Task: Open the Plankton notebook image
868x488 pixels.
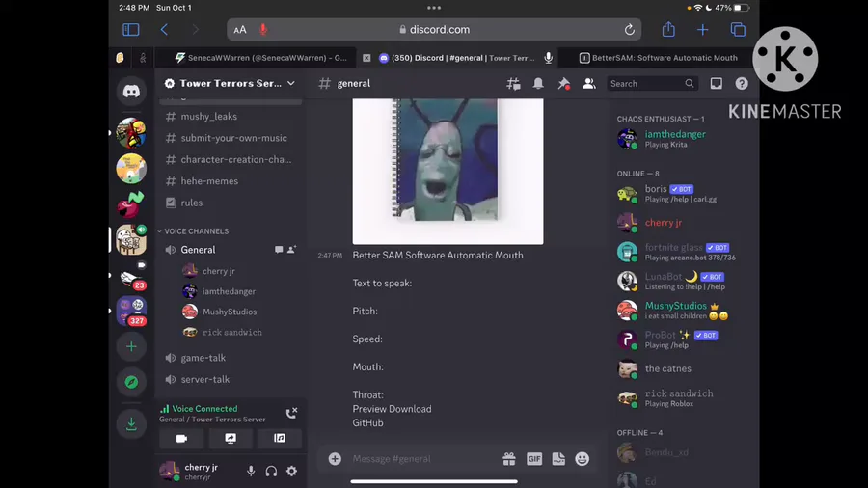Action: tap(448, 171)
